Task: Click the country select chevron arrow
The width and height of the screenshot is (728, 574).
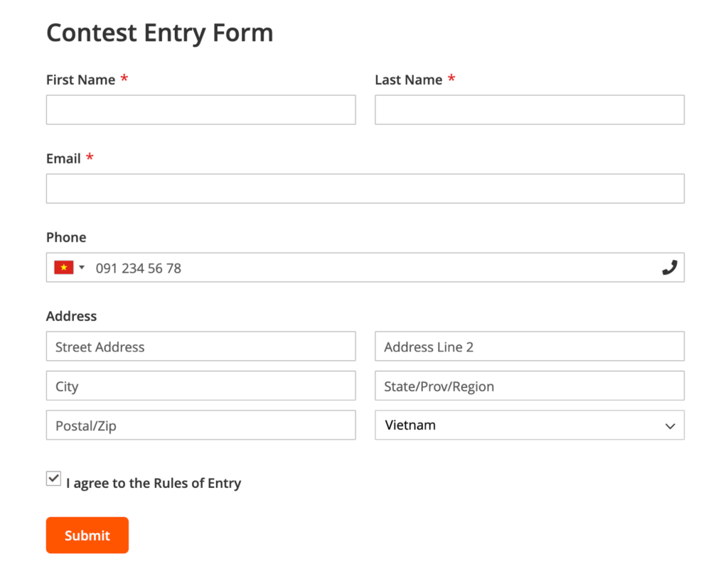Action: point(670,426)
